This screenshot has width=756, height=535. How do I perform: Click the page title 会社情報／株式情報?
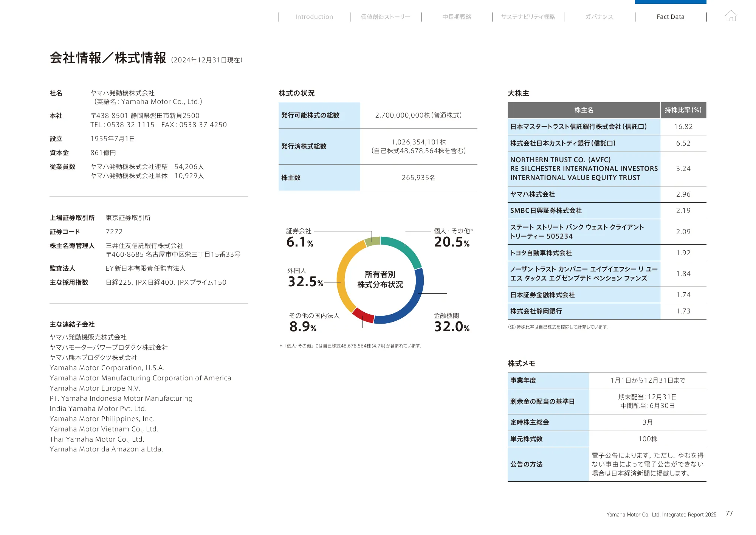point(108,57)
